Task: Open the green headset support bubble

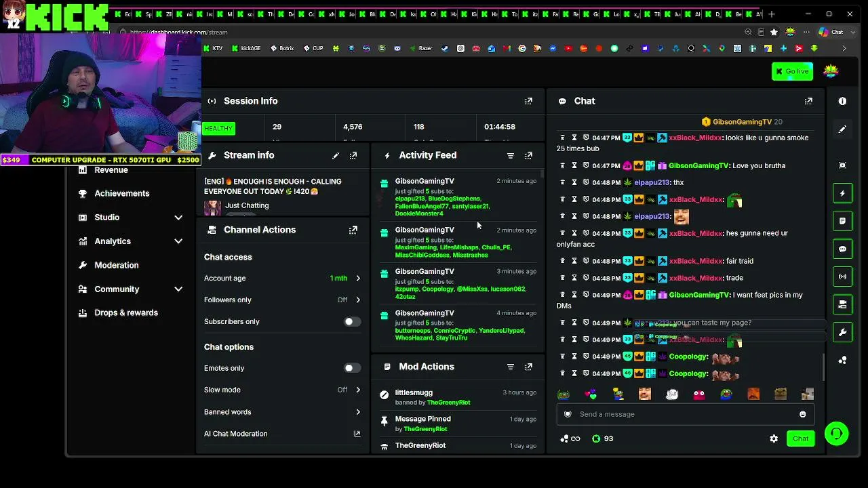Action: pyautogui.click(x=837, y=433)
